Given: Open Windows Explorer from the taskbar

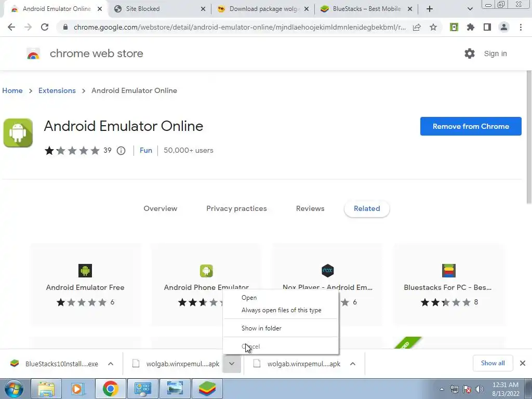Looking at the screenshot, I should click(46, 389).
